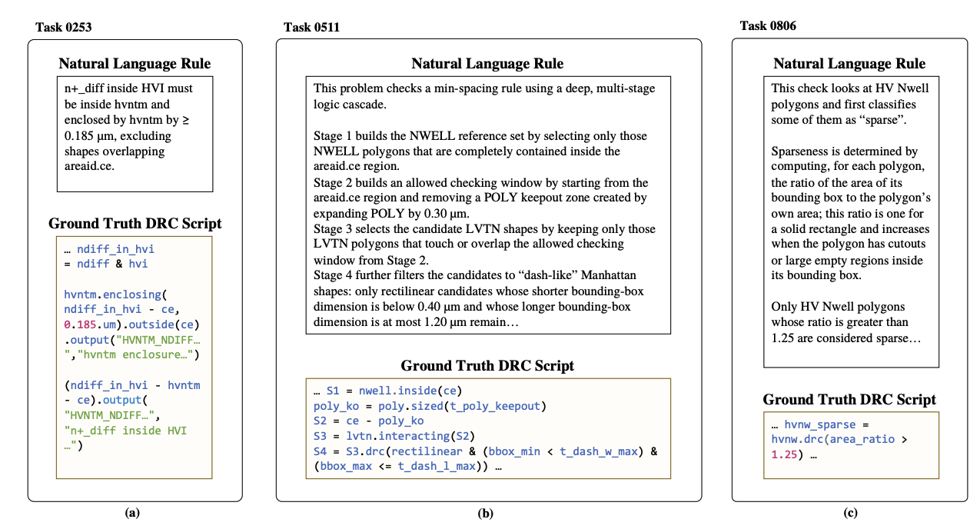
Task: Click the line "0.185 µm, excluding"
Action: point(118,136)
